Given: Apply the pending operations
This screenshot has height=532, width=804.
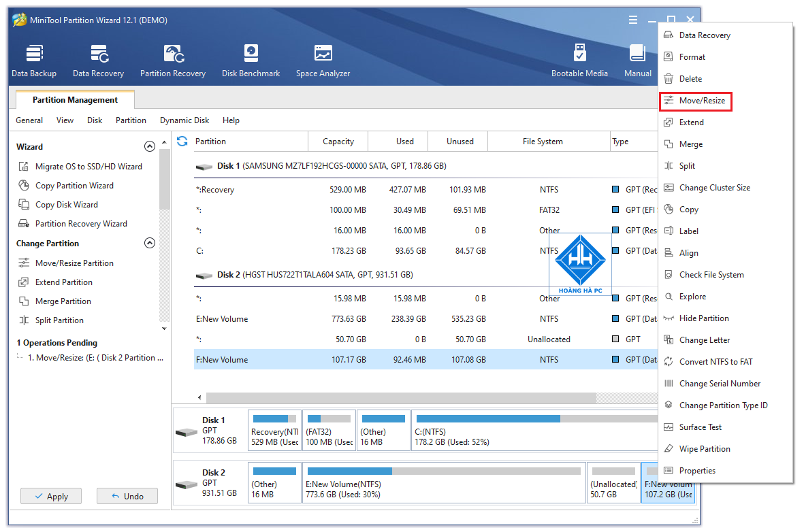Looking at the screenshot, I should 50,496.
